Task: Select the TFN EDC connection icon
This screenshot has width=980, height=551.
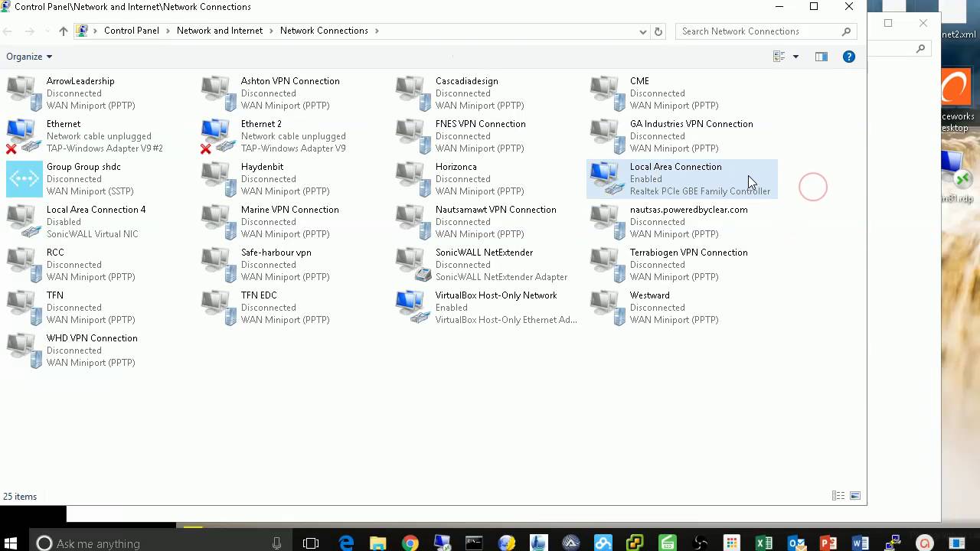Action: click(219, 308)
